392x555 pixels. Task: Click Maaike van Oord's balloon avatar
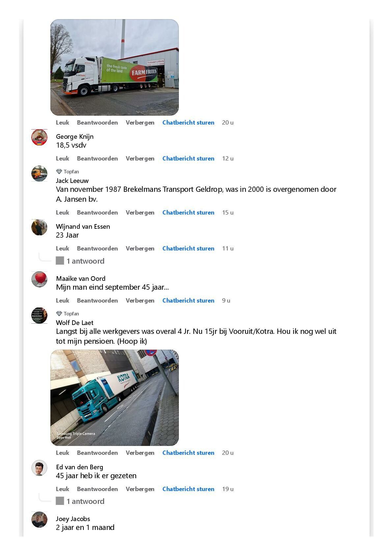pos(39,279)
